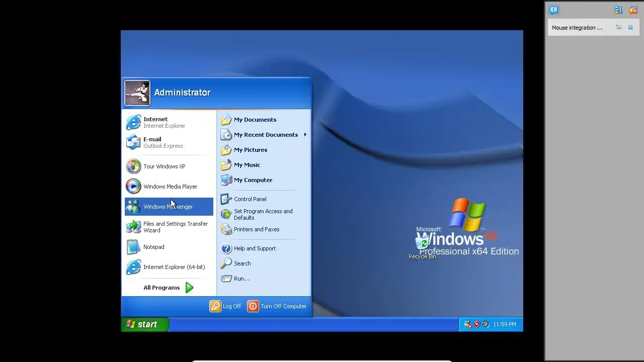
Task: Click Turn Off Computer
Action: click(x=277, y=306)
